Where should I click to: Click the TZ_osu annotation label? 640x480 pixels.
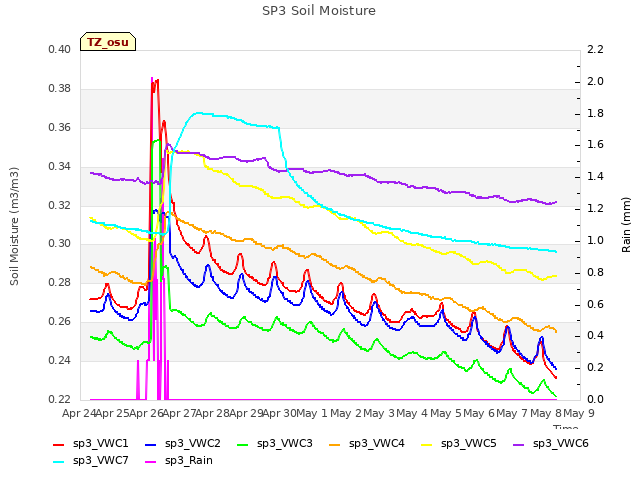pyautogui.click(x=108, y=42)
